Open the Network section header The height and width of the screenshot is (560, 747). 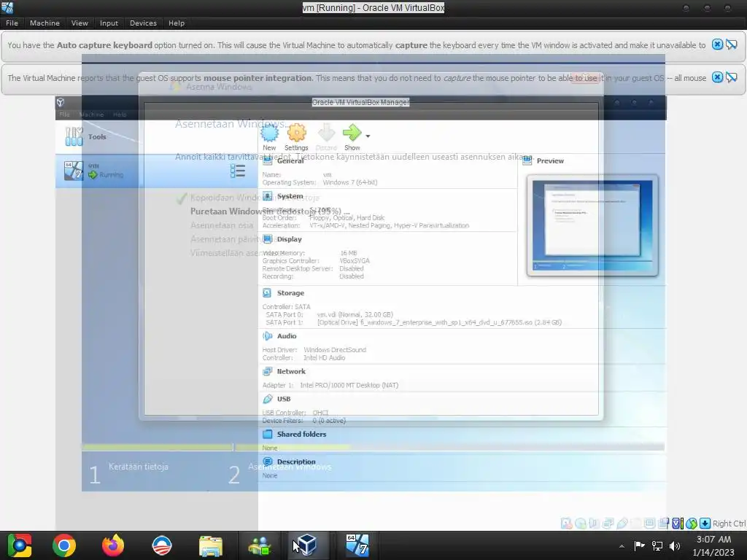tap(291, 371)
